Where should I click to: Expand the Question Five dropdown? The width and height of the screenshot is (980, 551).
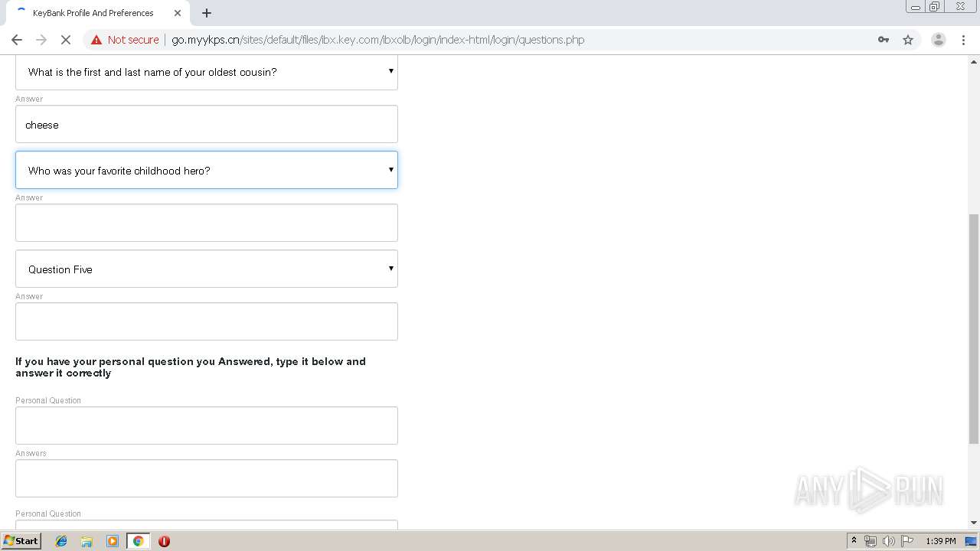[207, 269]
